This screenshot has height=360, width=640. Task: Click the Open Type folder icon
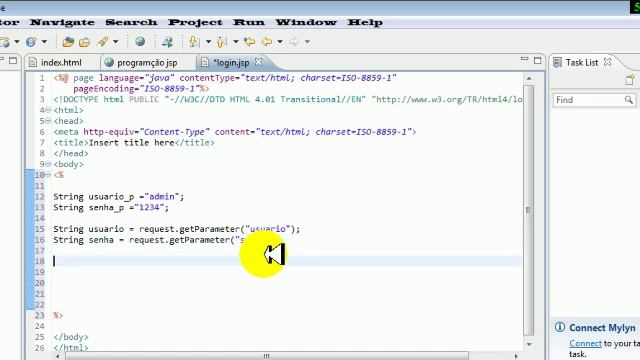68,42
